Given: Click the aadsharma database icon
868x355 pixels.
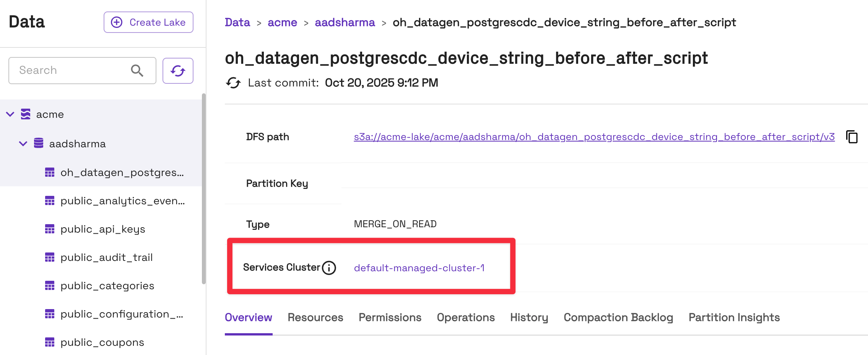Looking at the screenshot, I should 39,143.
